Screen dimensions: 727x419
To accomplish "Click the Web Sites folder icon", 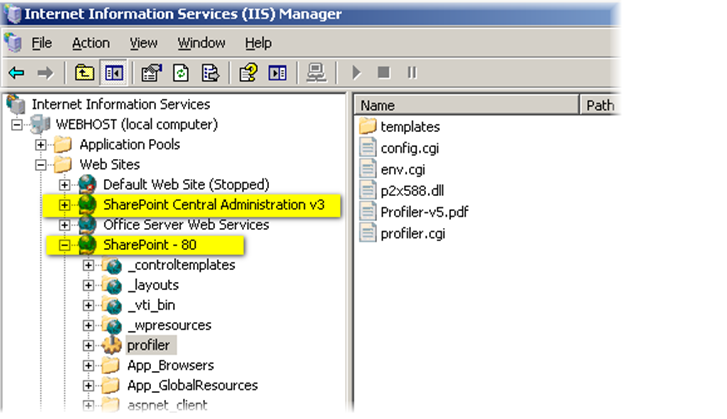I will [x=63, y=165].
